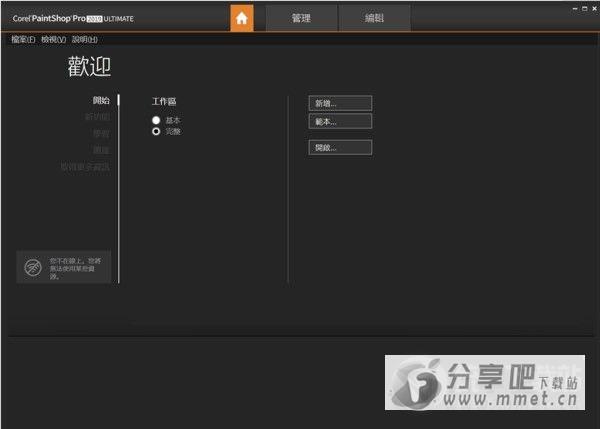Select the dimmed 新功能 sidebar entry
Image resolution: width=600 pixels, height=429 pixels.
tap(98, 117)
